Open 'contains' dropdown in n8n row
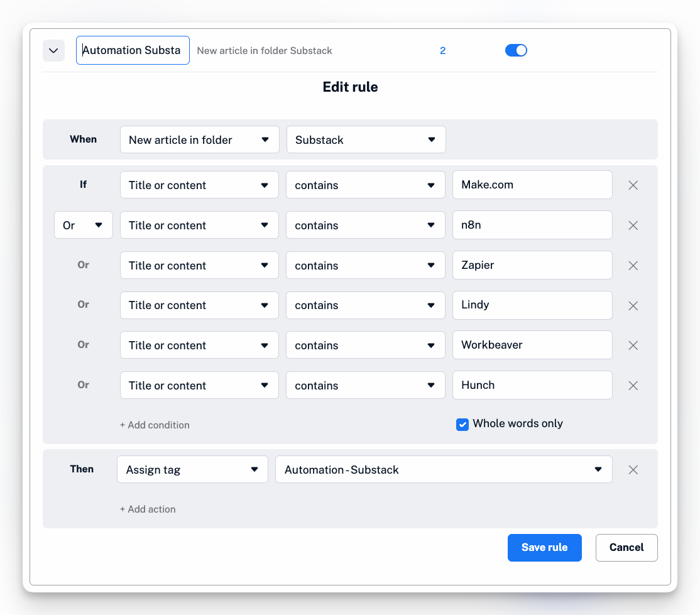Screen dimensions: 700x615 [x=366, y=225]
